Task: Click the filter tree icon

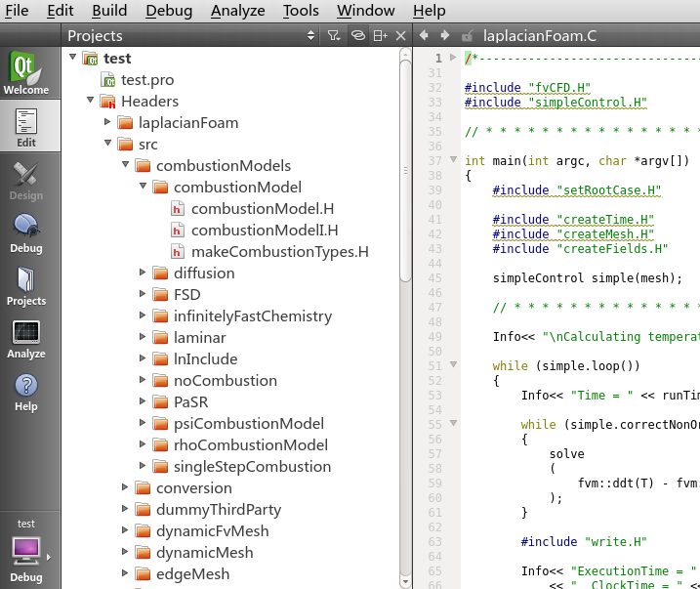Action: point(334,35)
